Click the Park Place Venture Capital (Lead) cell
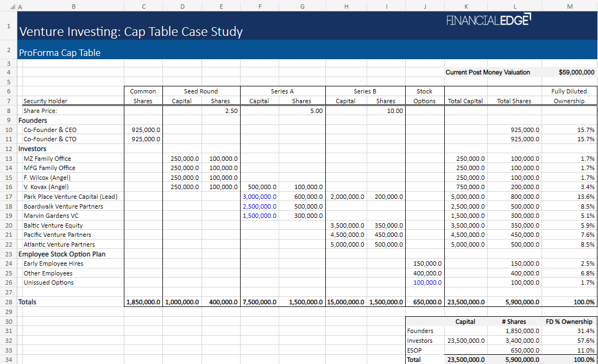Image resolution: width=598 pixels, height=364 pixels. click(73, 197)
